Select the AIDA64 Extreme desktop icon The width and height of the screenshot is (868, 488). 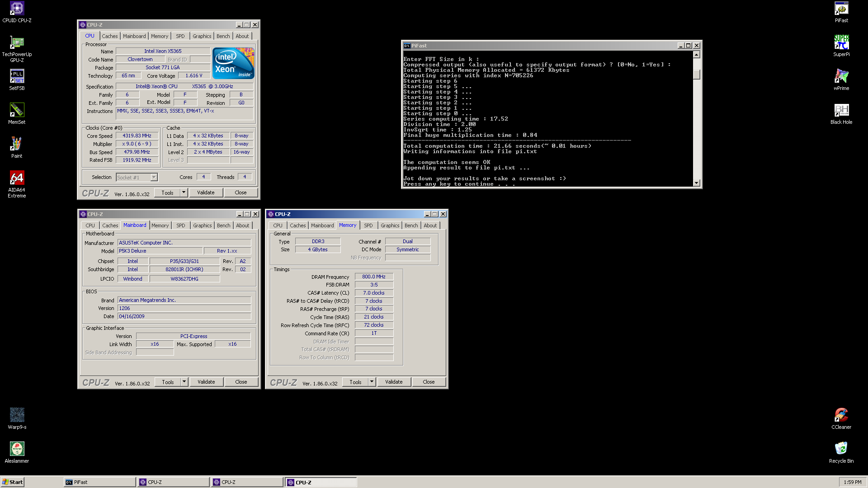click(x=17, y=184)
